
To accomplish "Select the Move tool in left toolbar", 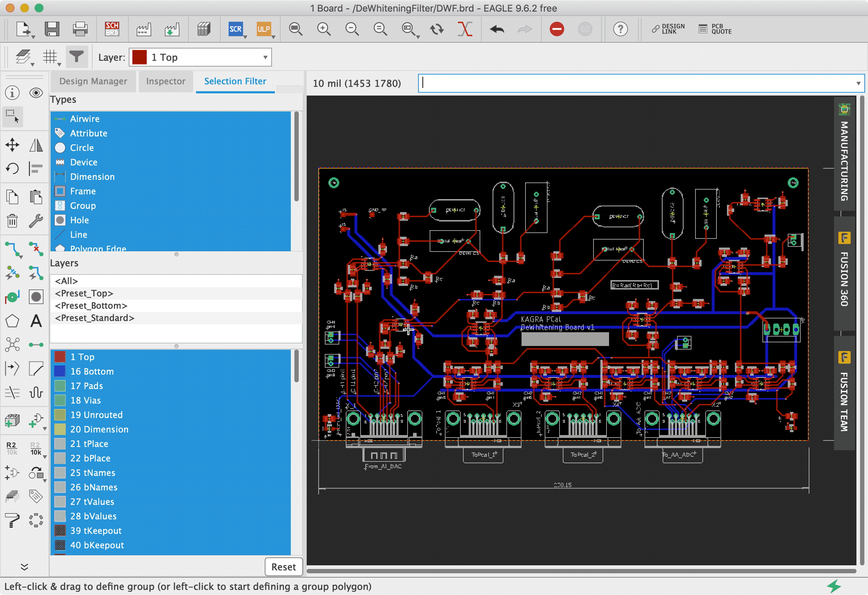I will (12, 145).
